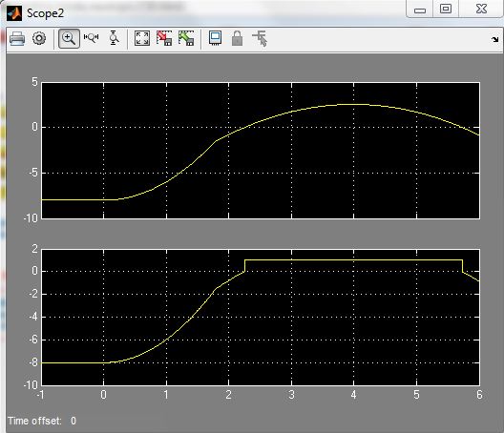
Task: Maximize the Scope2 window
Action: [x=446, y=9]
